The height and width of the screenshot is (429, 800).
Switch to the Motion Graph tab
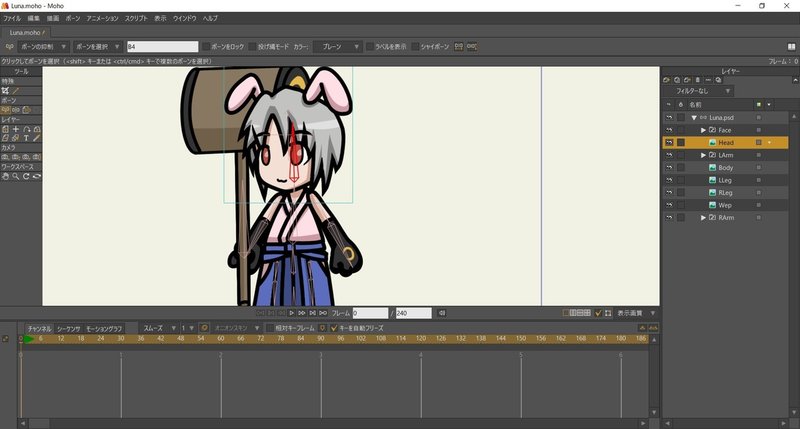pyautogui.click(x=104, y=329)
